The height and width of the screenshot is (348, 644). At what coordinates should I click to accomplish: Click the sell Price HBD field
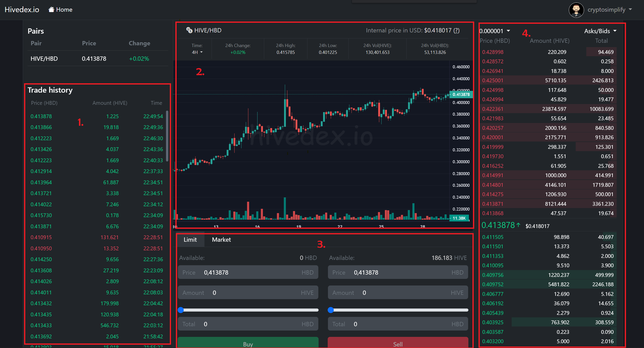(398, 272)
